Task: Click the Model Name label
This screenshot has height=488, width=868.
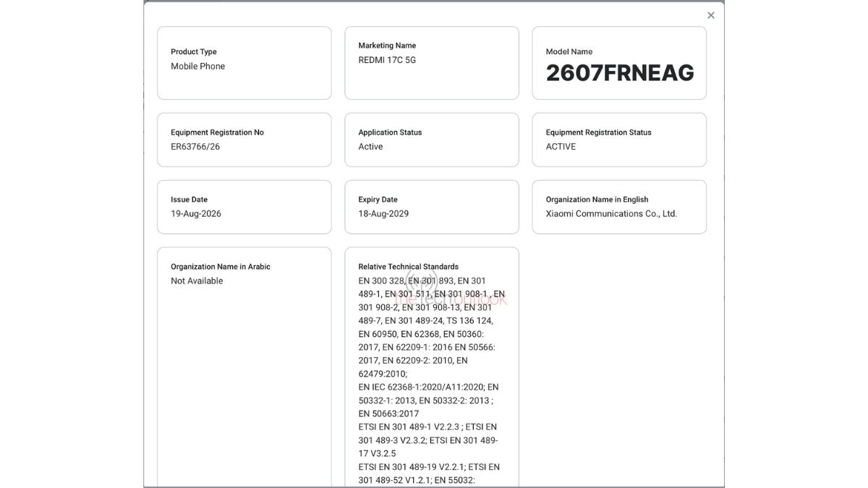Action: click(x=569, y=51)
